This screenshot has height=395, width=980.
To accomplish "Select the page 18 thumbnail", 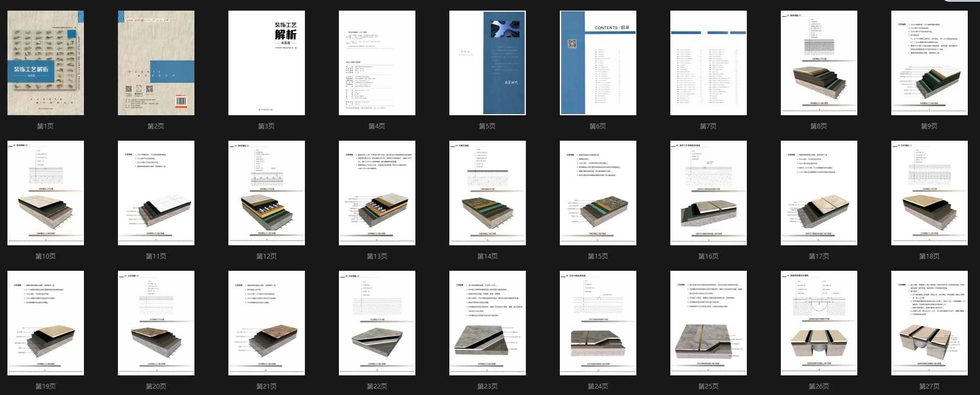I will point(930,193).
